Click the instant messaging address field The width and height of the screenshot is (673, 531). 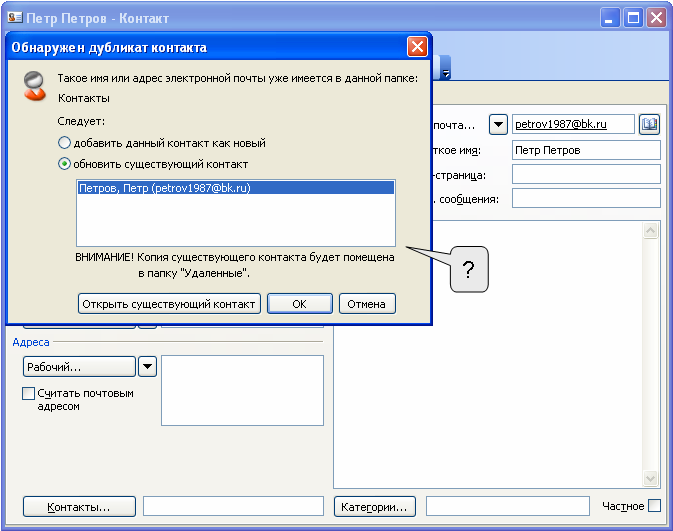tap(586, 198)
